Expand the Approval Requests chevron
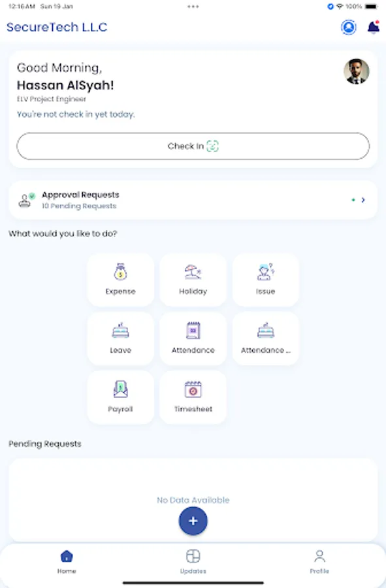The image size is (386, 588). pos(364,200)
